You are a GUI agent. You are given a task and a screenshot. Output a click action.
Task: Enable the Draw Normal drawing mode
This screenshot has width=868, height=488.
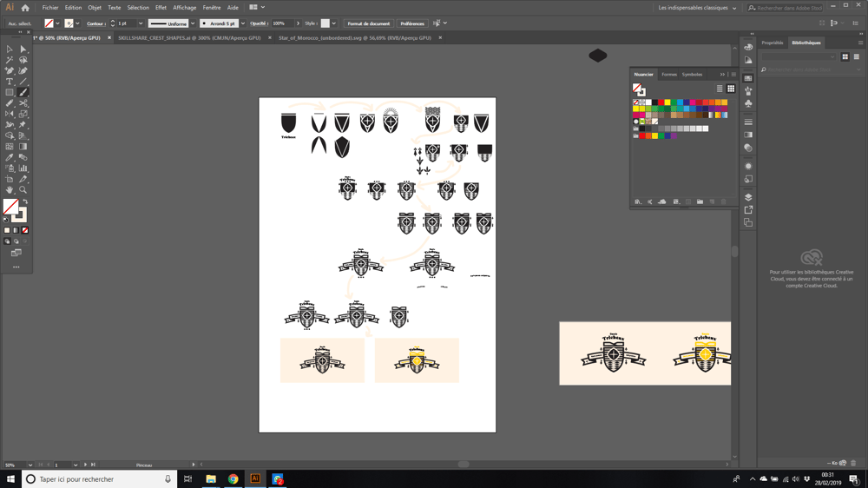(x=7, y=241)
